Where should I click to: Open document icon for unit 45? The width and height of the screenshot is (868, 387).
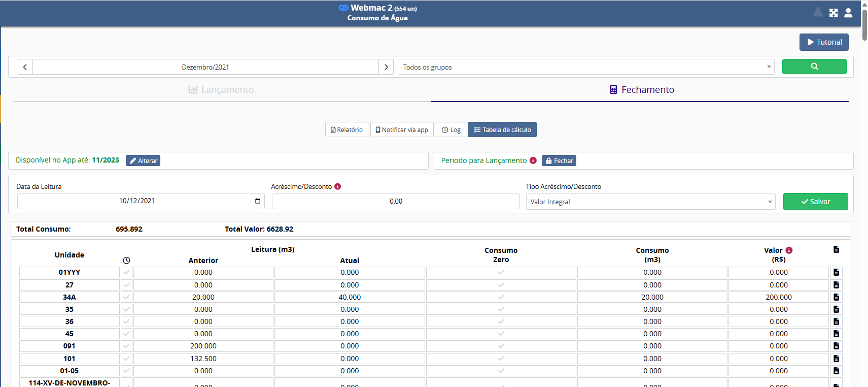[836, 334]
